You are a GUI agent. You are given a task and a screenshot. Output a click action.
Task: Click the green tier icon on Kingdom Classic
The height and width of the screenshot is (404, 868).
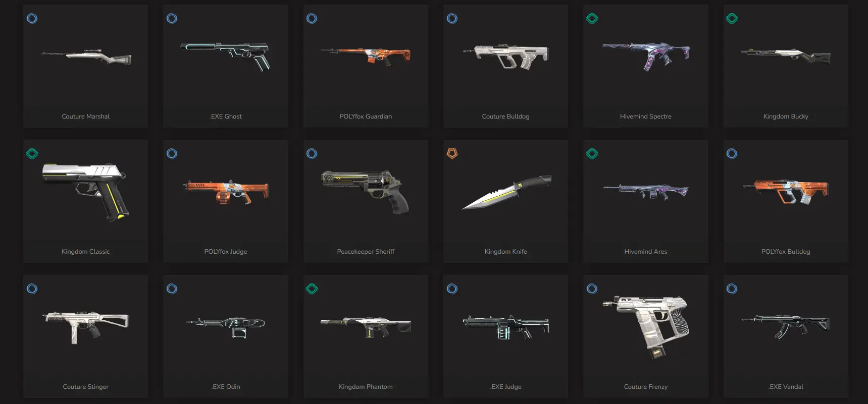32,154
